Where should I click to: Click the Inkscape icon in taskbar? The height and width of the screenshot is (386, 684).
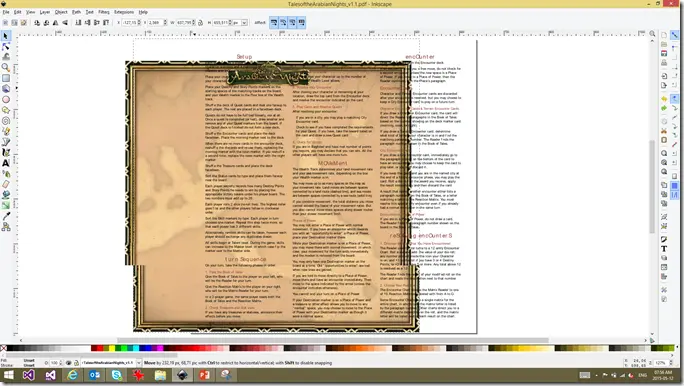click(x=182, y=375)
